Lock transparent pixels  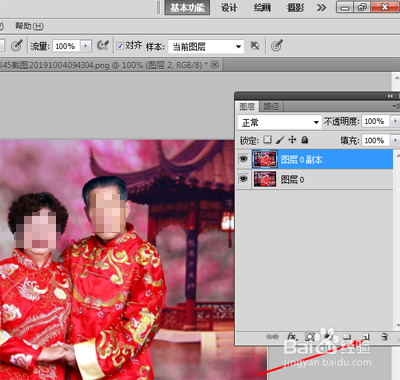point(267,140)
